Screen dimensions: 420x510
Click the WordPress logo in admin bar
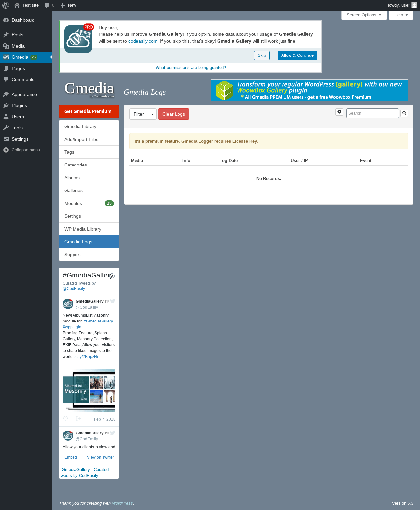tap(6, 5)
